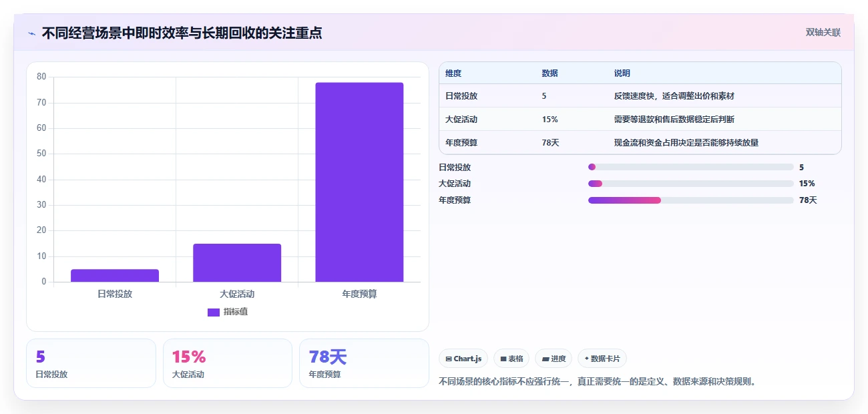Click the icon inside Chart.js chip
This screenshot has height=414, width=868.
click(449, 359)
